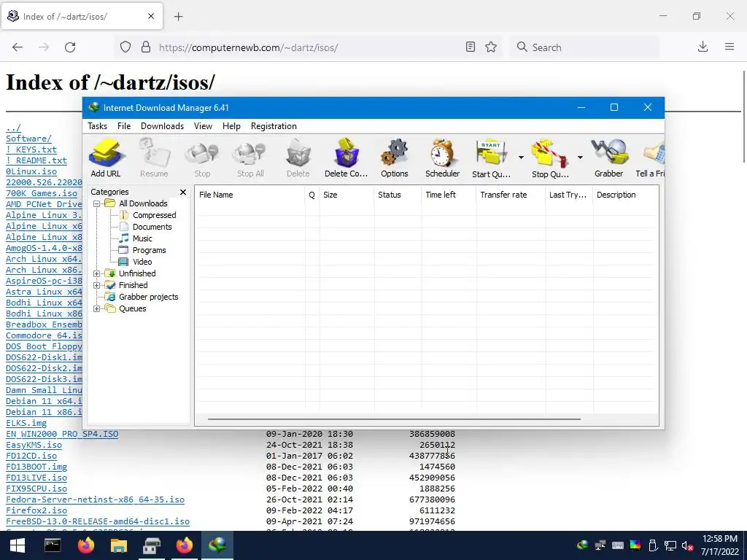
Task: Open the EasyKMS.iso link
Action: point(34,445)
